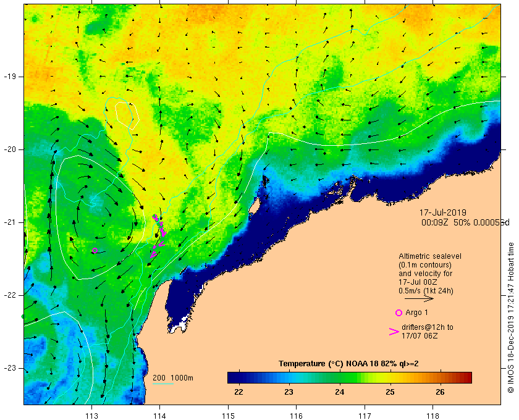Click the 0.5m/s velocity reference arrow

[x=419, y=298]
